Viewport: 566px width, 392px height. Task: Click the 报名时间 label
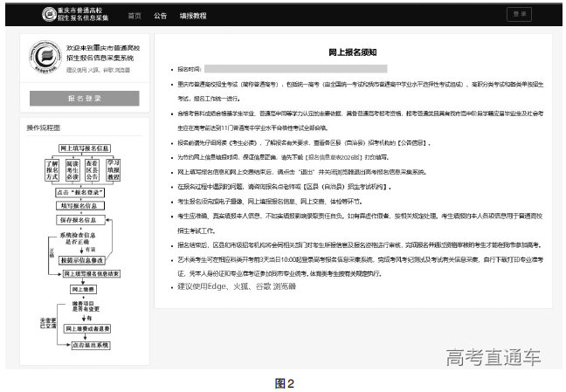190,69
